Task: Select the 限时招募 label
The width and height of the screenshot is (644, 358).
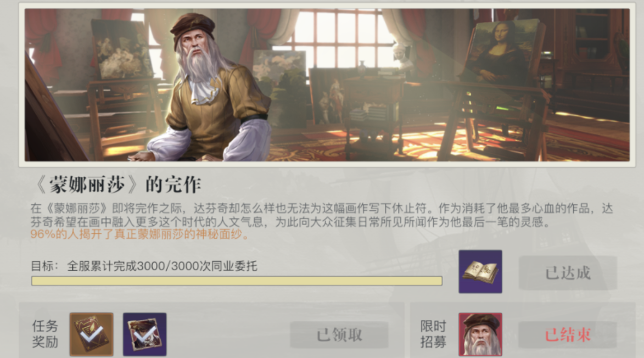Action: 433,334
